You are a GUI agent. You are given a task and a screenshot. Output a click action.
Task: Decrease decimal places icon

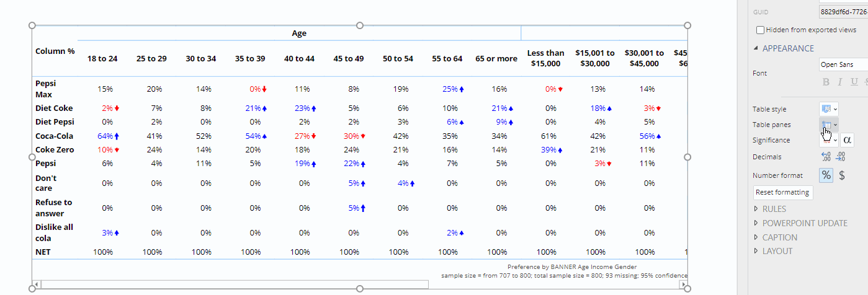(x=825, y=157)
